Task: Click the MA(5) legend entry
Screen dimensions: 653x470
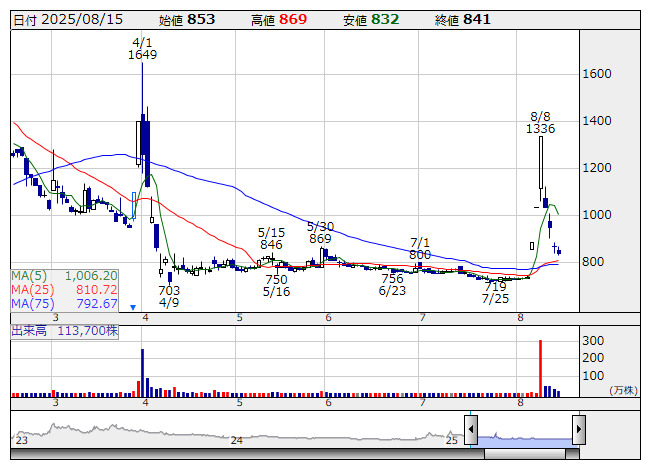Action: coord(65,276)
